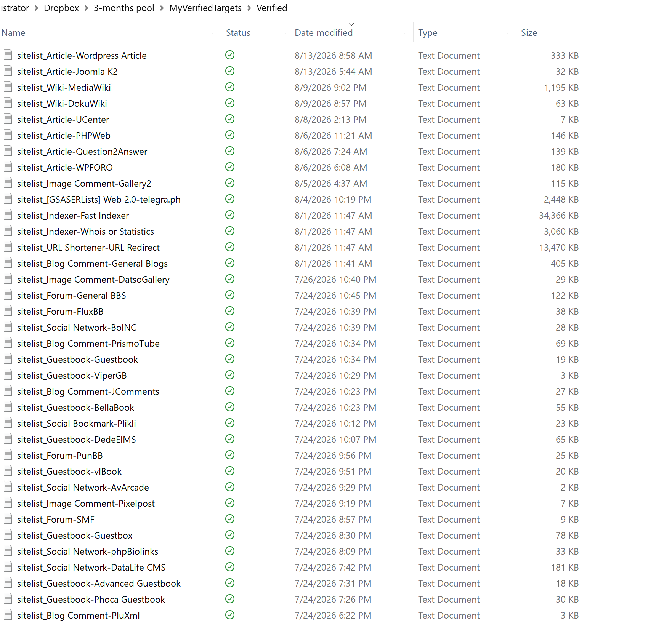The height and width of the screenshot is (622, 672).
Task: Click the 8/13/2026 5:44 AM date
Action: pyautogui.click(x=333, y=71)
